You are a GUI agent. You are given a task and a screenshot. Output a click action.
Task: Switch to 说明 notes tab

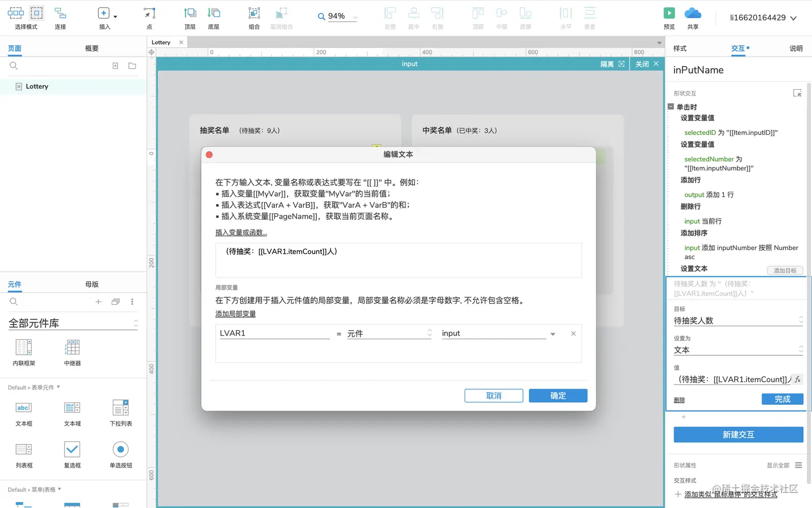pos(796,48)
